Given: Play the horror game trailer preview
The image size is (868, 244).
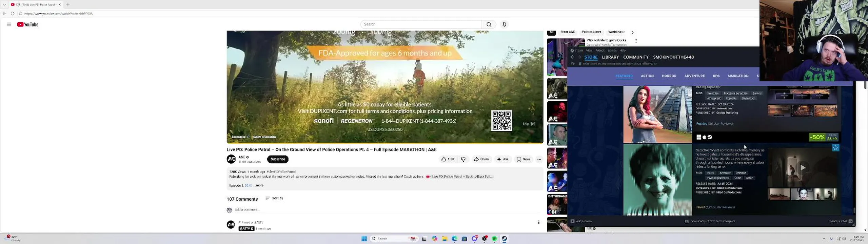Looking at the screenshot, I should pos(803,168).
